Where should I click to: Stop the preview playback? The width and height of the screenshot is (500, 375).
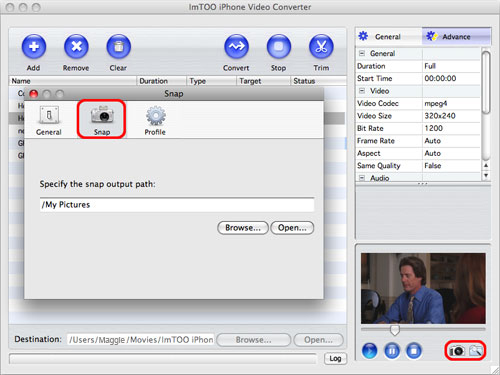(414, 351)
